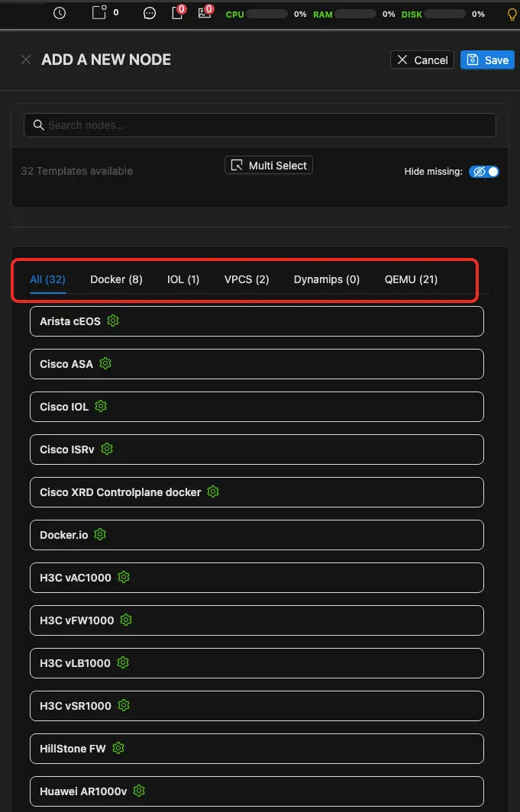Image resolution: width=520 pixels, height=812 pixels.
Task: Open settings gear for HillStone FW
Action: (118, 748)
